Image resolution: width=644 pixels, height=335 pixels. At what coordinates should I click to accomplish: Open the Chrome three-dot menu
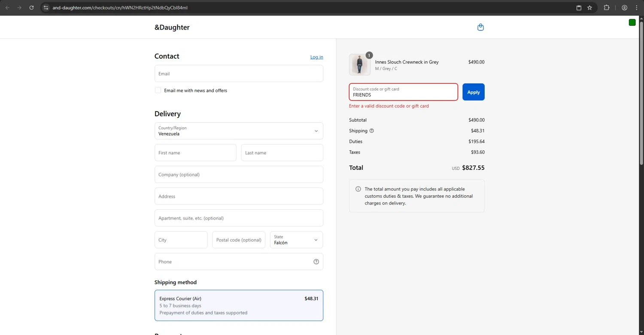click(637, 8)
